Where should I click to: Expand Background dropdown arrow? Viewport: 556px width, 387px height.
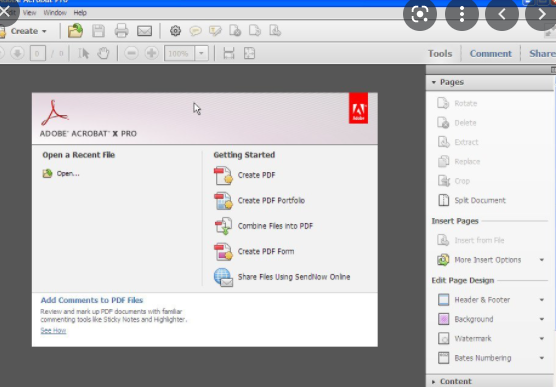[542, 319]
